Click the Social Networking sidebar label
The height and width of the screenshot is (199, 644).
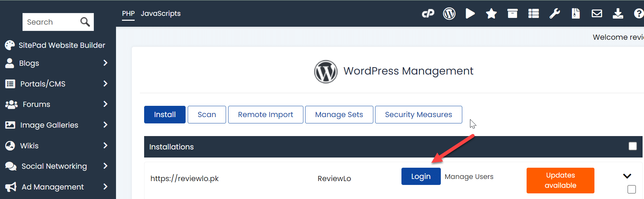point(54,166)
